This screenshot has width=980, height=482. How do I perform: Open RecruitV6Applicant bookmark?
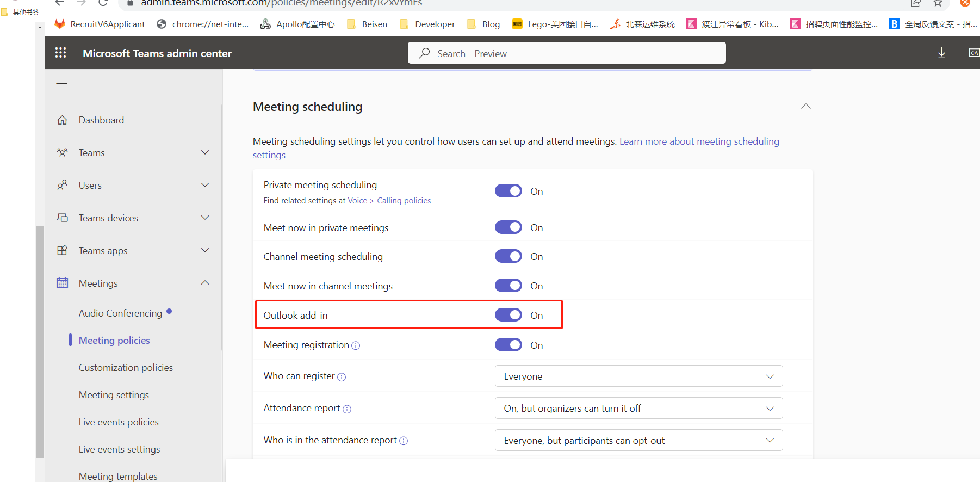pyautogui.click(x=100, y=24)
